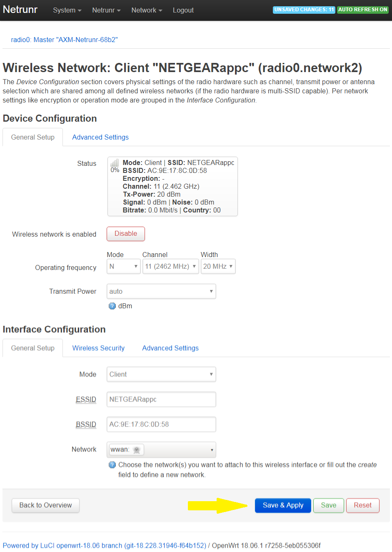Click the Back to Overview button
Viewport: 392px width, 552px height.
point(45,505)
